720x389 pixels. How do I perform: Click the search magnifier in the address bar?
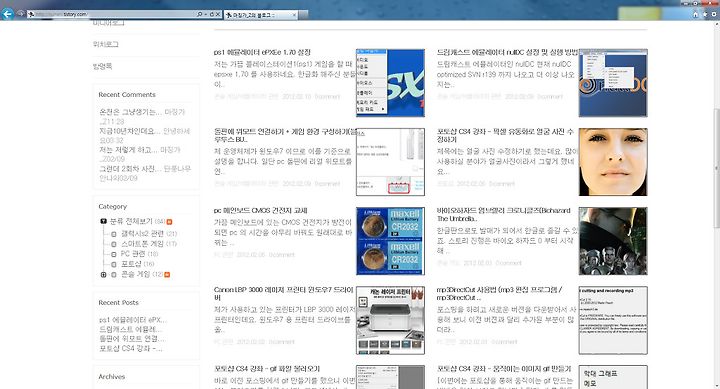pyautogui.click(x=199, y=14)
